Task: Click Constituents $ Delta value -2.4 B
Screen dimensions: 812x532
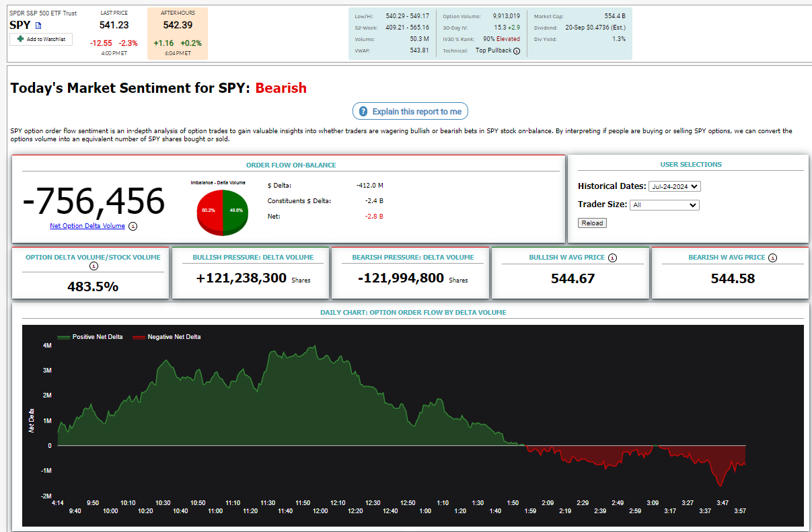Action: click(x=375, y=200)
